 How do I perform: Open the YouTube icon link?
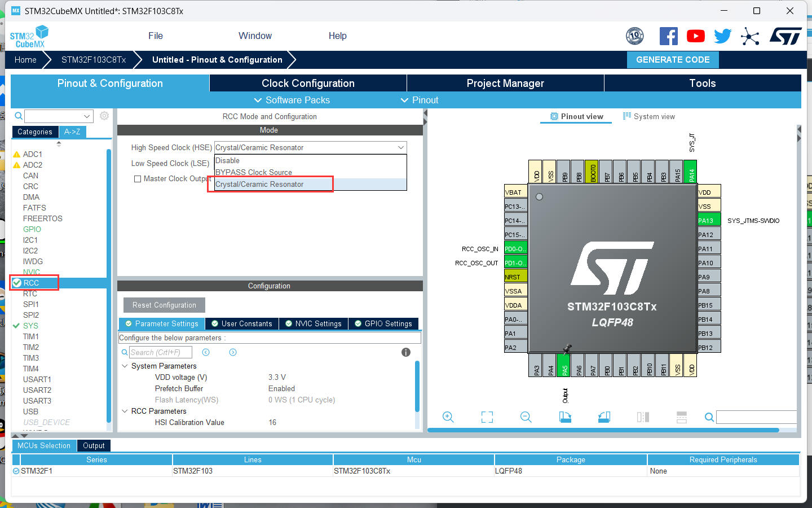coord(696,36)
